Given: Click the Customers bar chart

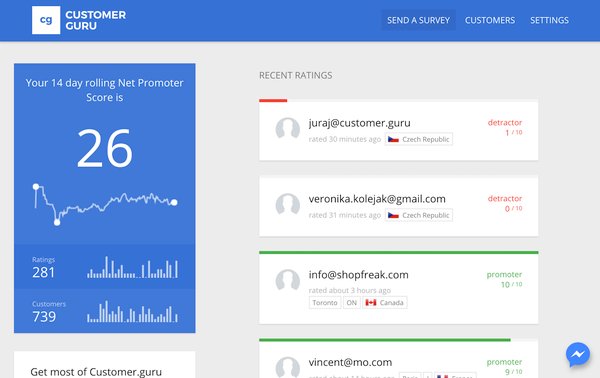Looking at the screenshot, I should (x=132, y=311).
